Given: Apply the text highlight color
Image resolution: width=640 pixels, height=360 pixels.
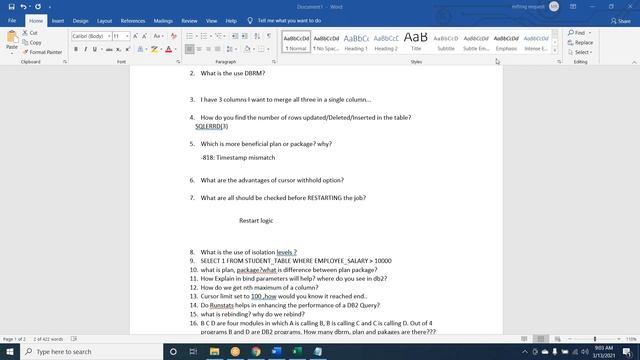Looking at the screenshot, I should click(154, 49).
